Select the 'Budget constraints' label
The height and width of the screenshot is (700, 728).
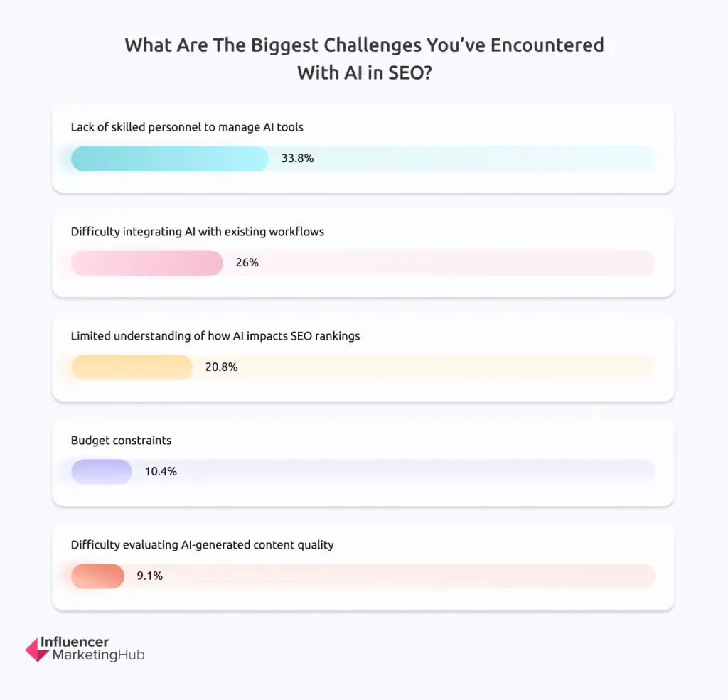point(121,441)
